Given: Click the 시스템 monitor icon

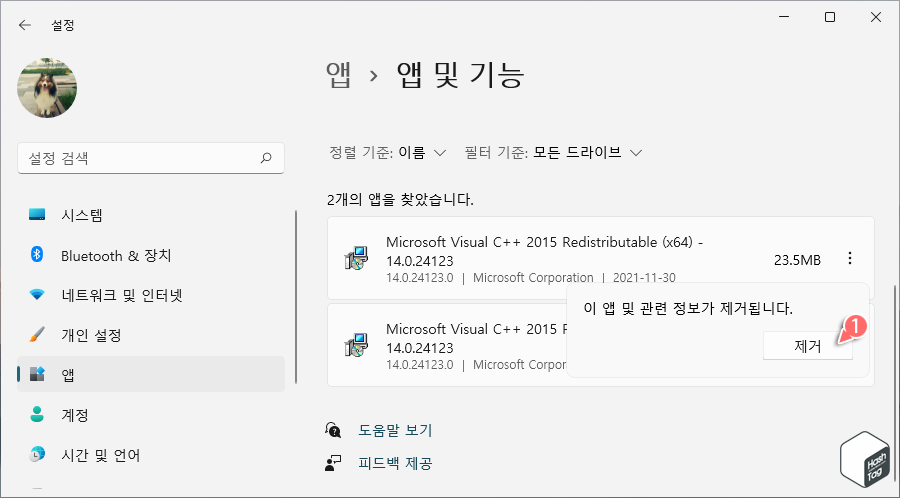Looking at the screenshot, I should pyautogui.click(x=37, y=215).
